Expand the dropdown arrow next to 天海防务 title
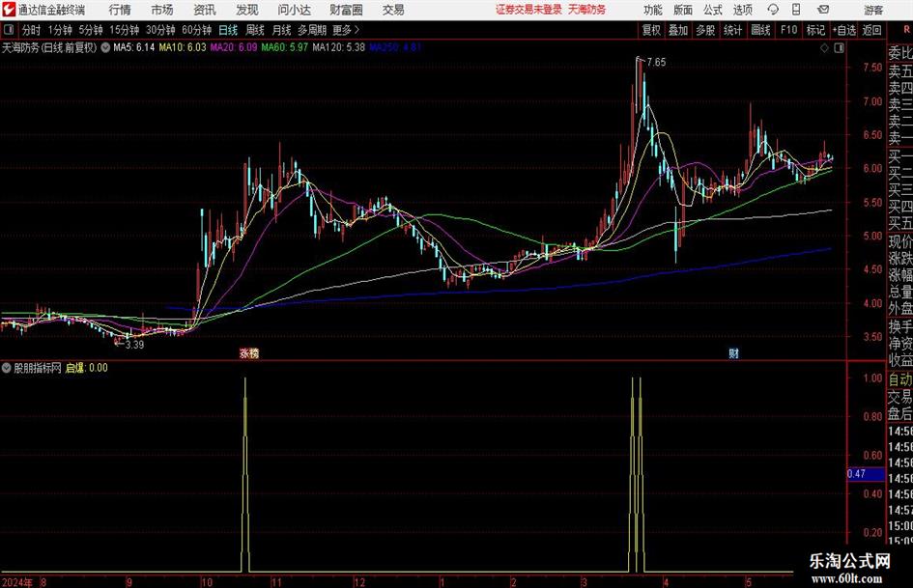This screenshot has width=913, height=588. [x=105, y=47]
